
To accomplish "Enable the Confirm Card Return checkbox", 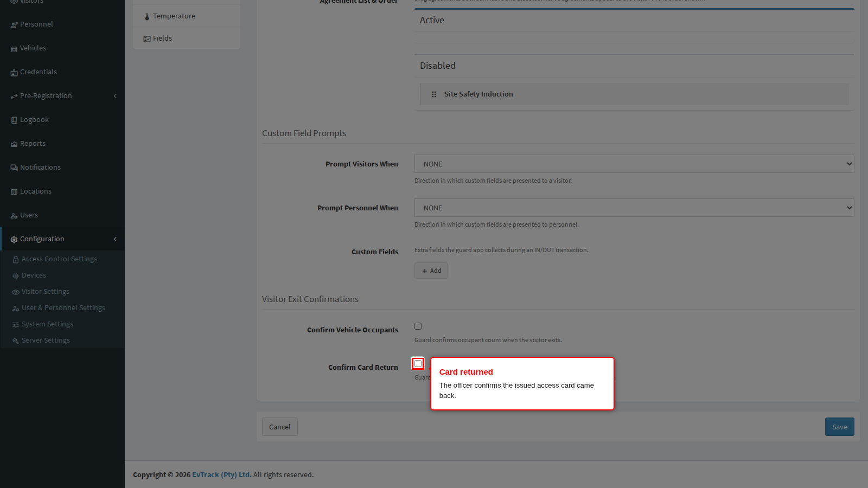I will click(x=418, y=363).
